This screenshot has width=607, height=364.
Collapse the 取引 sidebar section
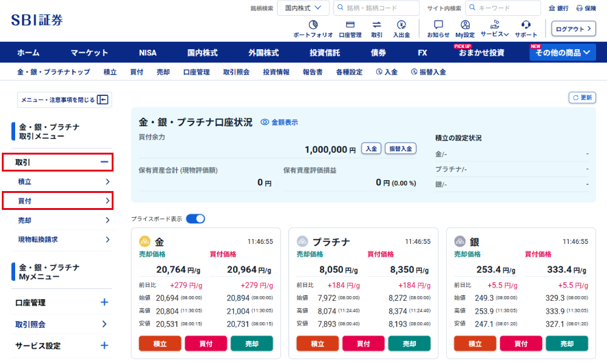pos(104,162)
